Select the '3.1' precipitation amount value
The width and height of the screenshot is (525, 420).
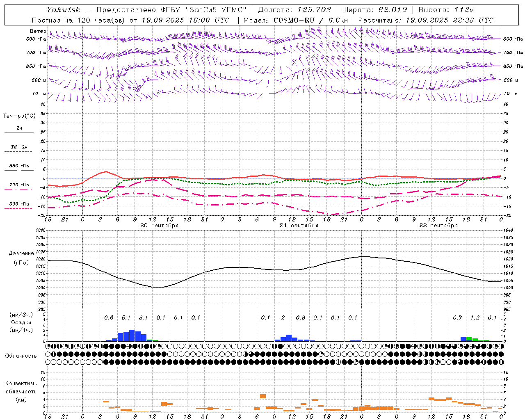coord(143,317)
